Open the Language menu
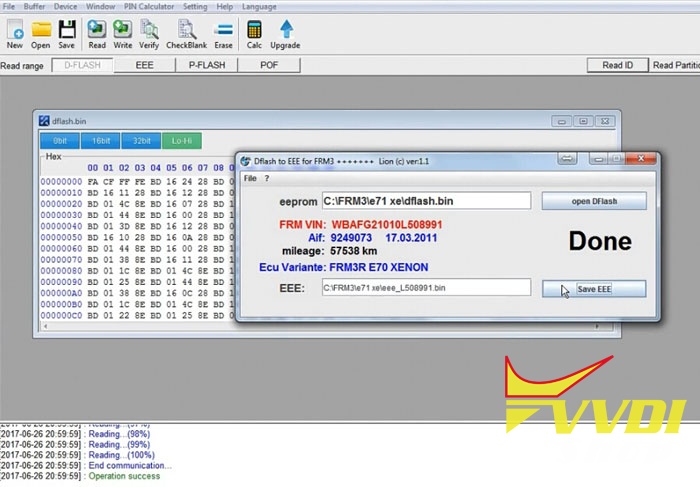The height and width of the screenshot is (487, 700). pyautogui.click(x=259, y=7)
